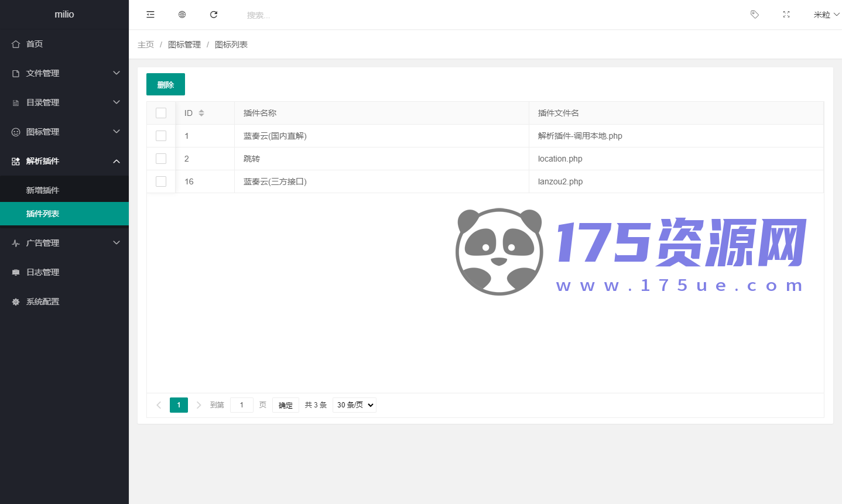This screenshot has width=842, height=504.
Task: Click the file icon beside 文件管理
Action: (x=16, y=73)
